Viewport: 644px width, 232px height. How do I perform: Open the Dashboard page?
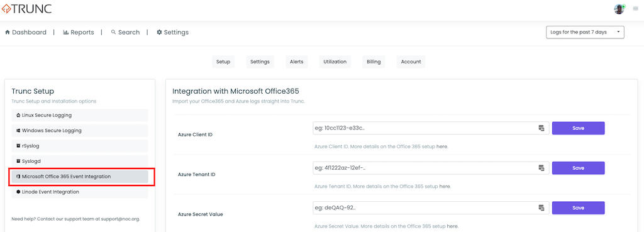tap(25, 33)
